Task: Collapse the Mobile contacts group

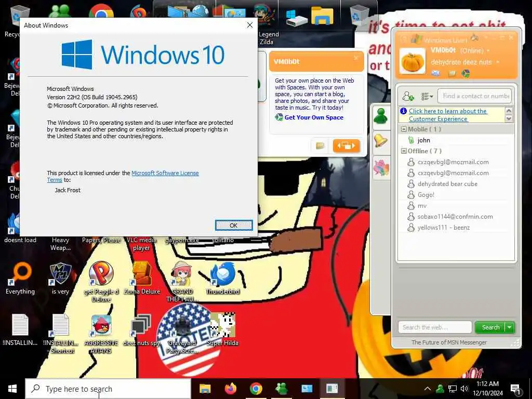Action: click(x=404, y=129)
